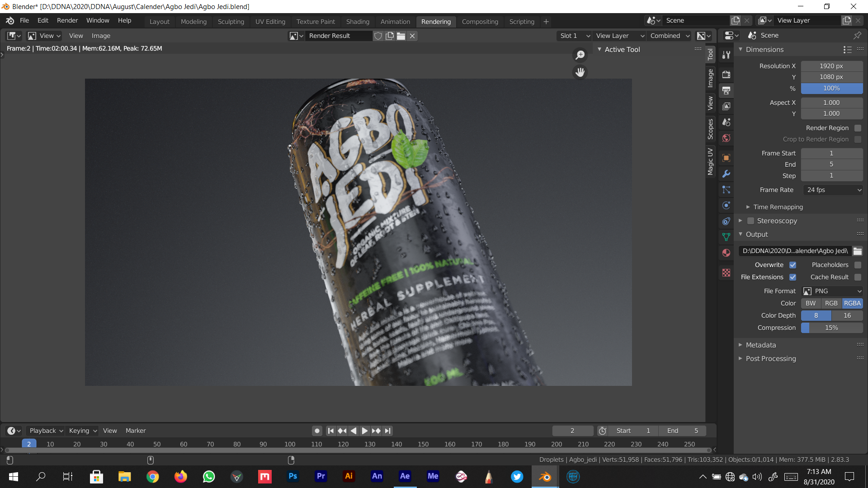The width and height of the screenshot is (868, 488).
Task: Disable the Overwrite checkbox
Action: 793,265
